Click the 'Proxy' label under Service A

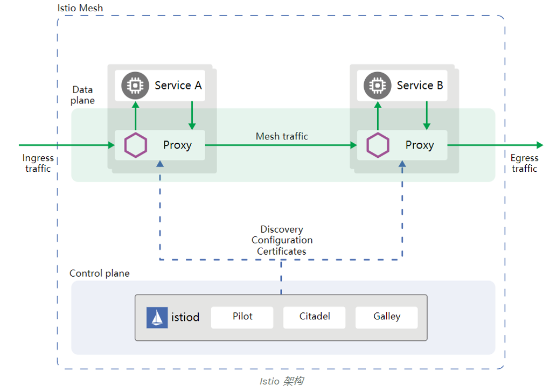pos(177,145)
